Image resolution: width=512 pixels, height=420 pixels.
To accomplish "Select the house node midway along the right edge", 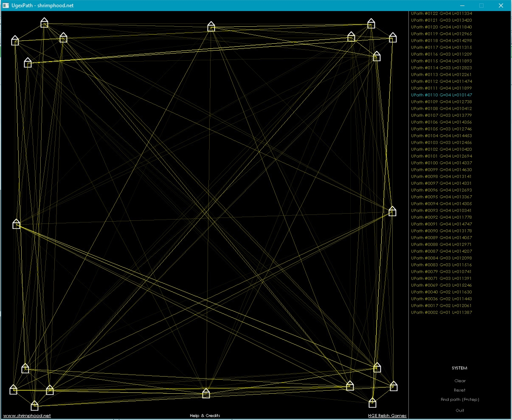I will [392, 211].
